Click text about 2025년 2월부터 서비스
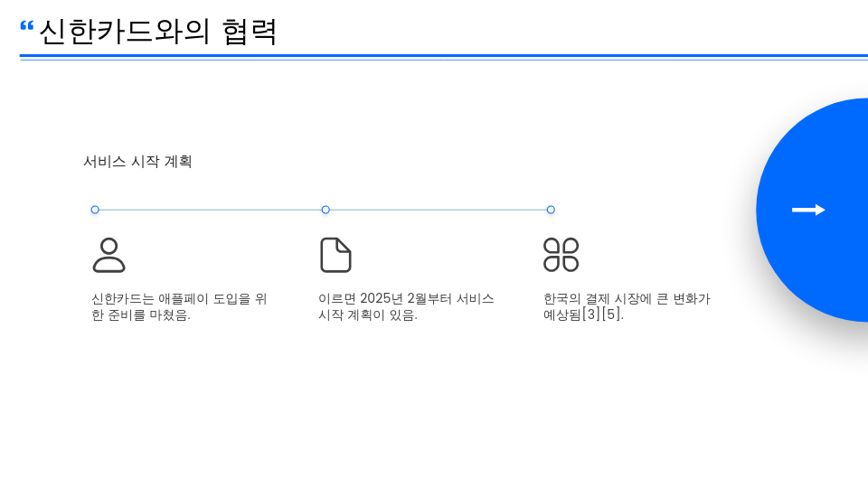 tap(406, 306)
